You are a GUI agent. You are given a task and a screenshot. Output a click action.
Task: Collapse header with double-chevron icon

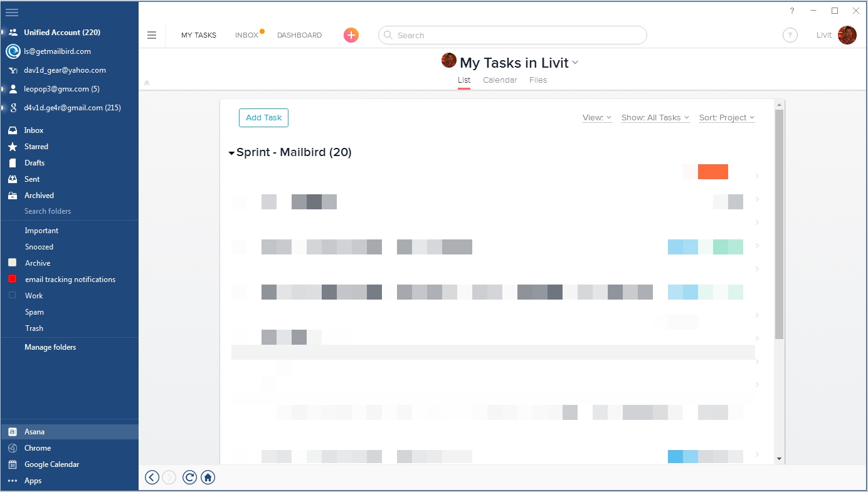147,83
